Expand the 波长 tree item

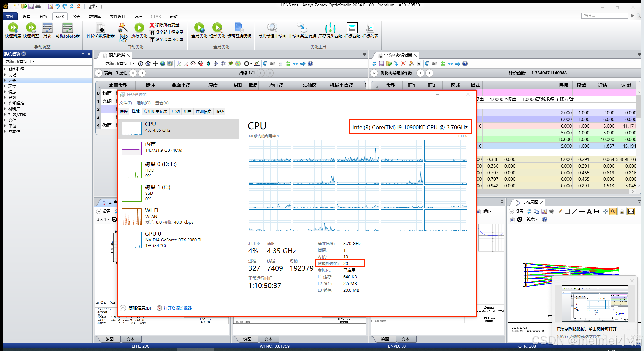(5, 80)
